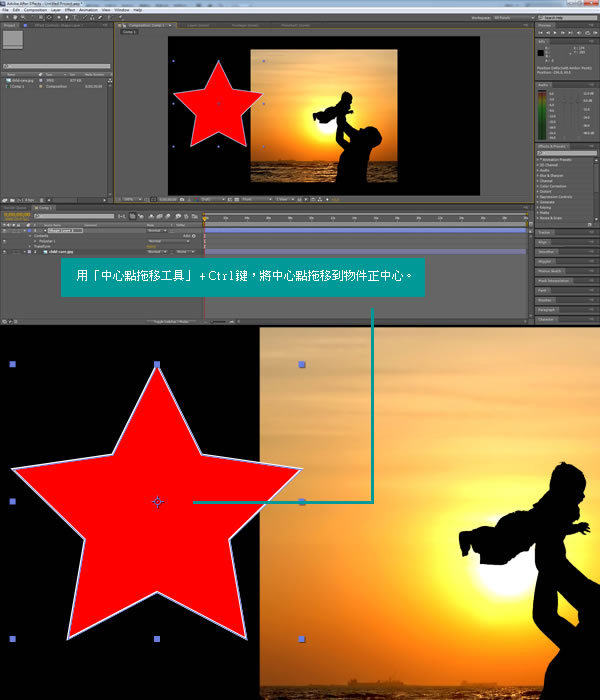Click the Effects & Presets search field
The image size is (600, 700).
click(x=567, y=153)
